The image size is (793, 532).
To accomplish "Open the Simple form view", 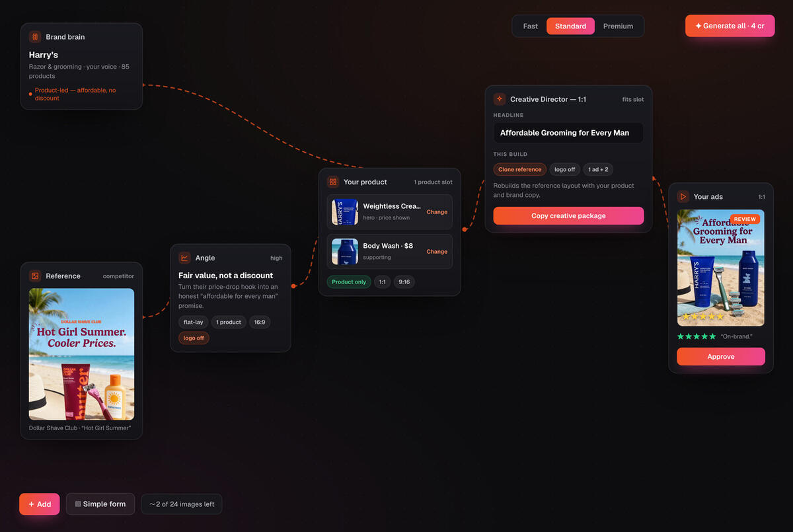I will pos(100,504).
